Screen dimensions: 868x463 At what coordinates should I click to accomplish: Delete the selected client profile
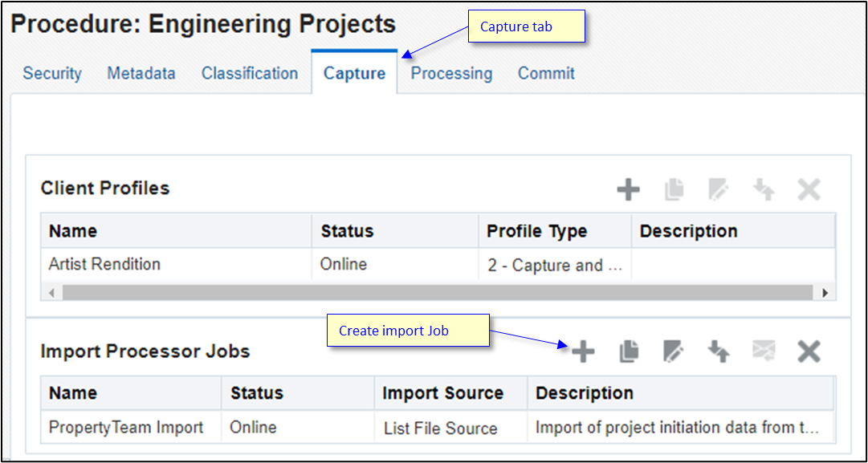(x=809, y=189)
